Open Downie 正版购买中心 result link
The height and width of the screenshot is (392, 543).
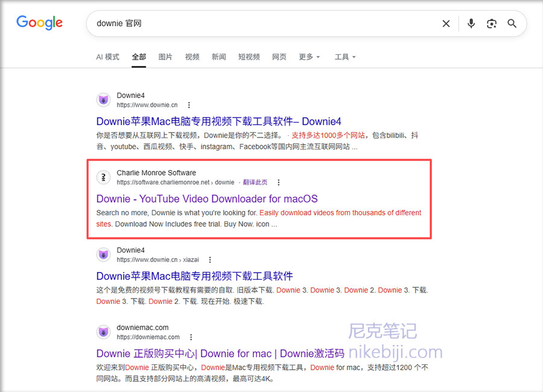tap(220, 353)
